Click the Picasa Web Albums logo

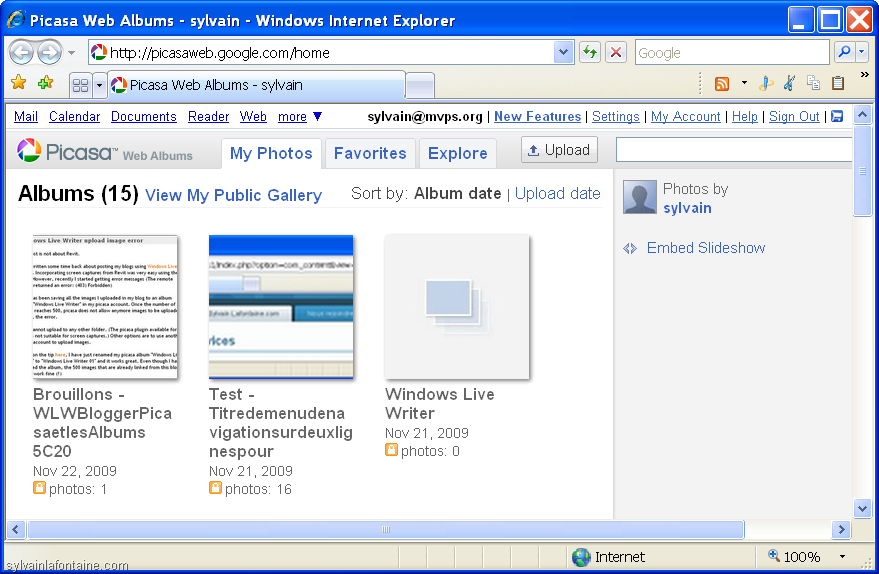[x=105, y=151]
